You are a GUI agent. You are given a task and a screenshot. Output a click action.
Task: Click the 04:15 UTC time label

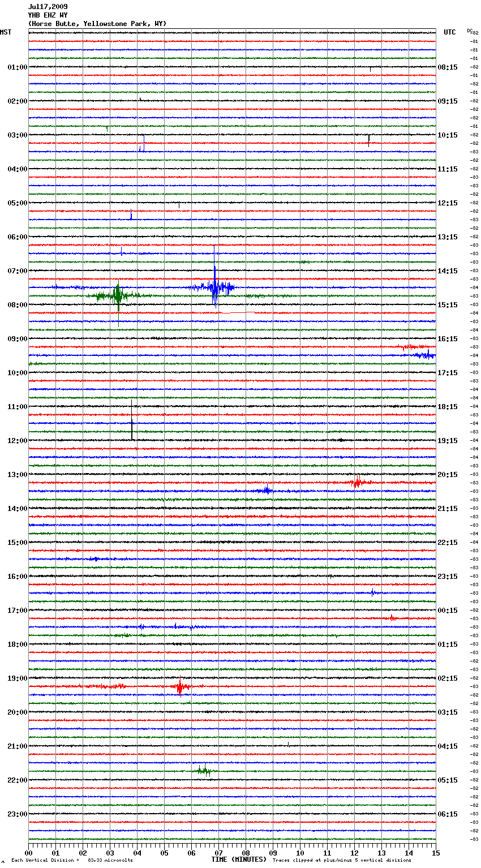[x=448, y=746]
